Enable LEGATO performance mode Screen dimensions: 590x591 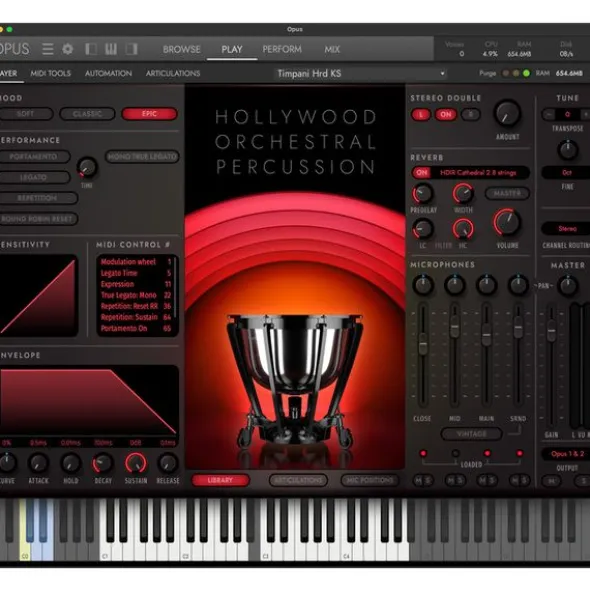click(x=34, y=177)
